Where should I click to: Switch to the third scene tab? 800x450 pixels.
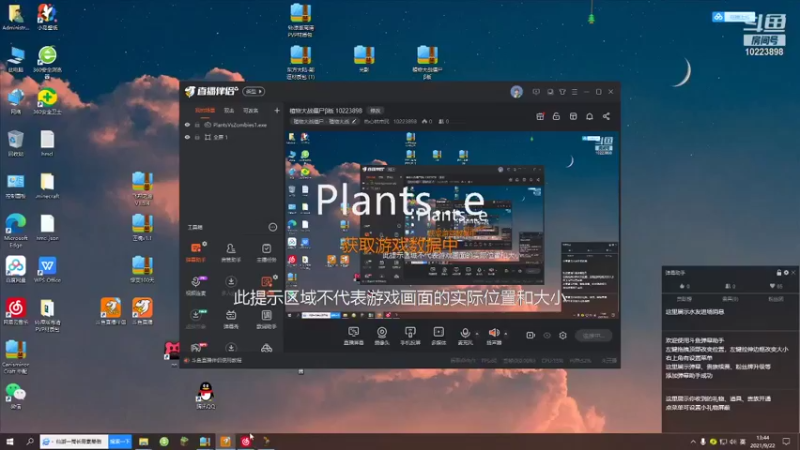(250, 110)
